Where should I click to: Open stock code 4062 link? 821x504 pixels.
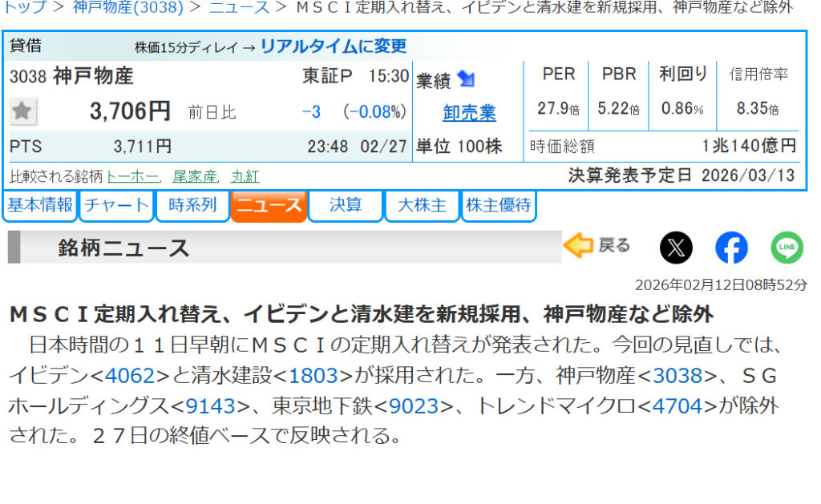point(127,376)
